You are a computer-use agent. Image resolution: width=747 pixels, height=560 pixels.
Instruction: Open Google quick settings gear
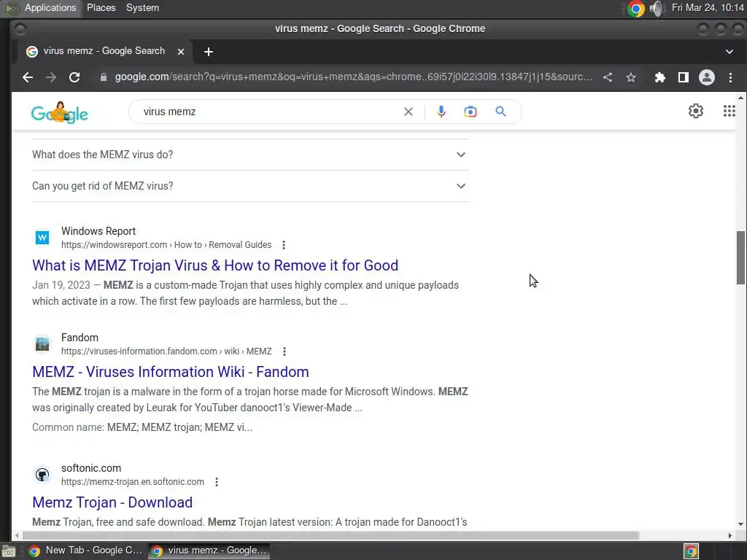point(695,111)
